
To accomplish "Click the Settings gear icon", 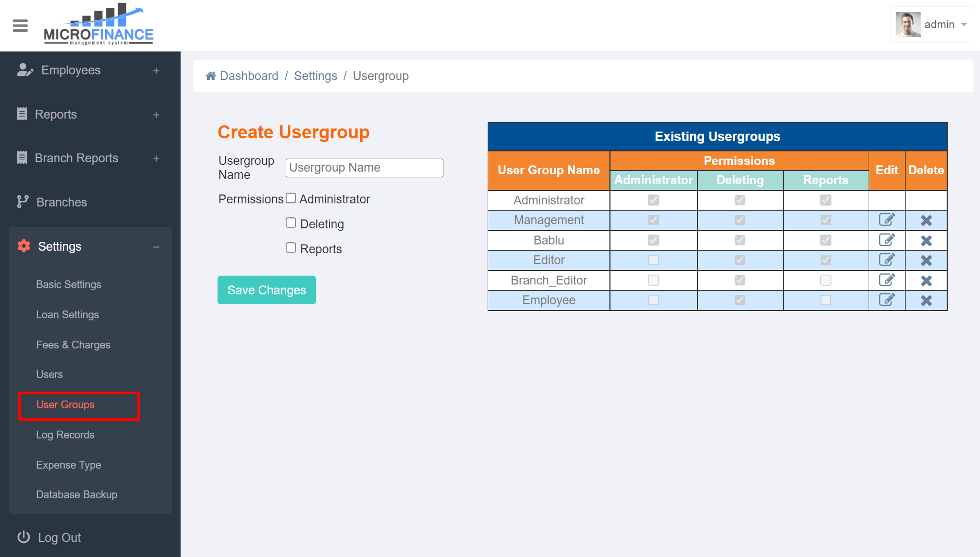I will click(x=24, y=246).
